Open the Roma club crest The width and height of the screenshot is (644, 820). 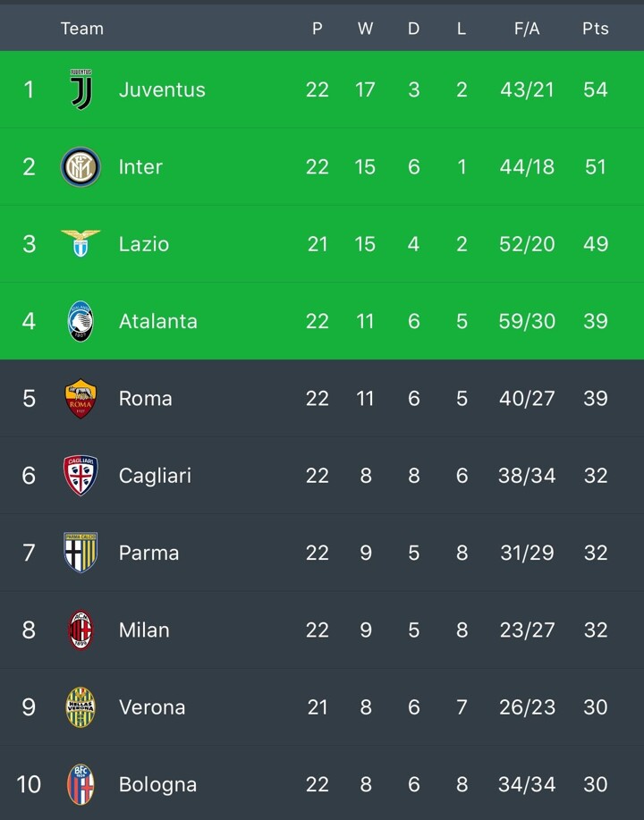[80, 399]
